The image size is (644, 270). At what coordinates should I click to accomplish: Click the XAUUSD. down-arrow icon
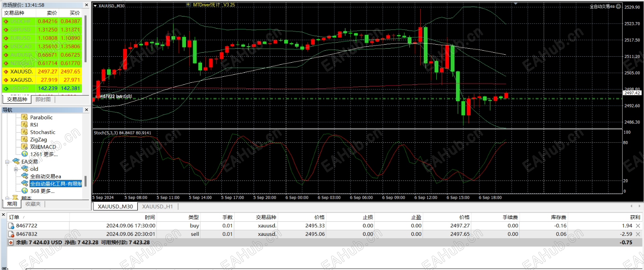click(x=6, y=72)
